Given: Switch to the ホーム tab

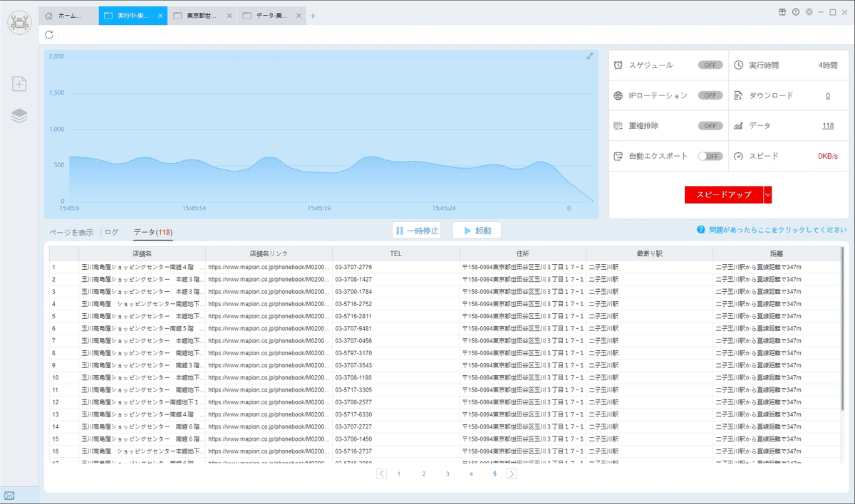Looking at the screenshot, I should pyautogui.click(x=69, y=16).
